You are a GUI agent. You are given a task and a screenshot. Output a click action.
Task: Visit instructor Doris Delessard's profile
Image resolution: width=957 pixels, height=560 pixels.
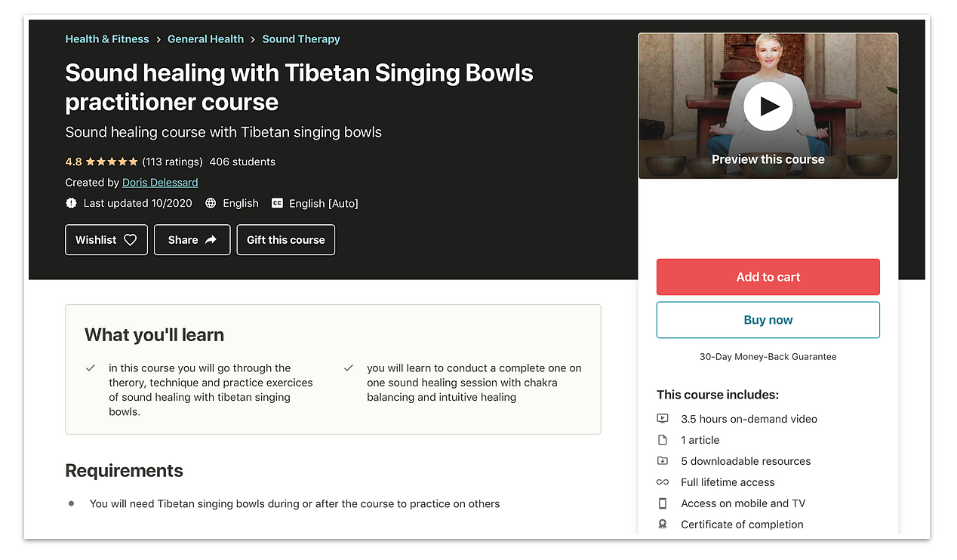pyautogui.click(x=160, y=183)
